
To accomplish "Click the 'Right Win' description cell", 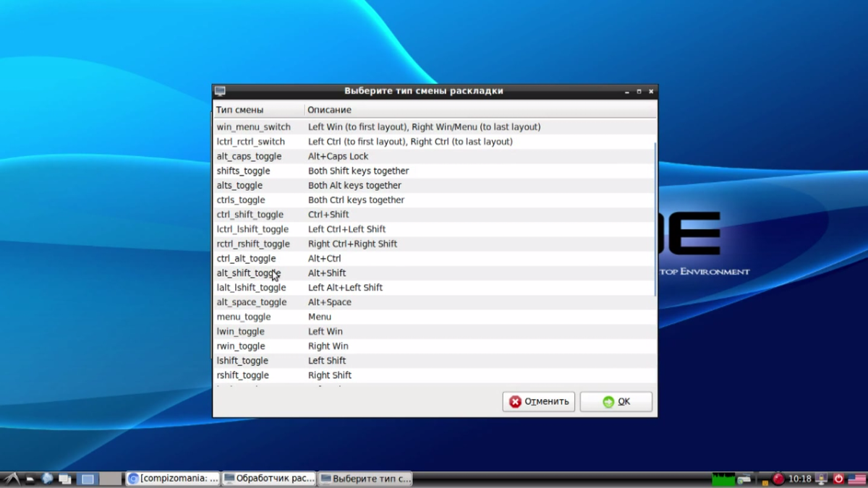I will [328, 346].
